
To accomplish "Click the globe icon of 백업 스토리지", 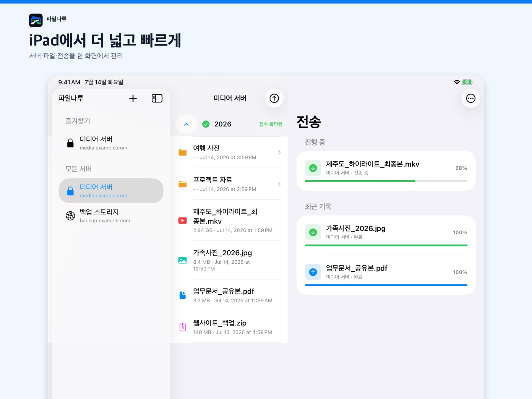I will coord(70,216).
